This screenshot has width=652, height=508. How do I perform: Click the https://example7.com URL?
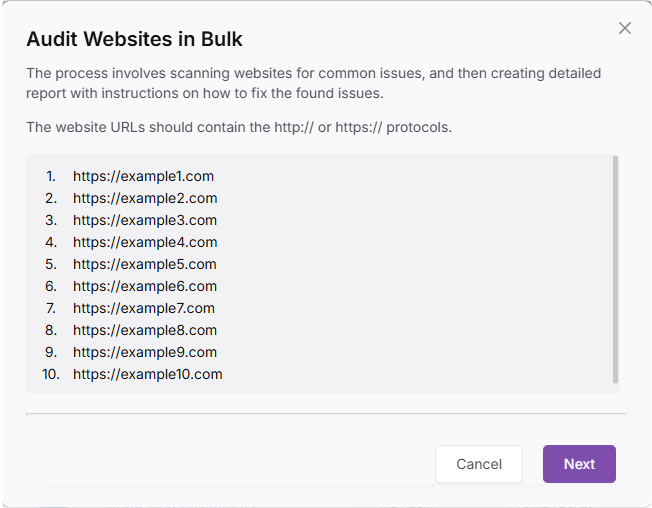(x=144, y=308)
